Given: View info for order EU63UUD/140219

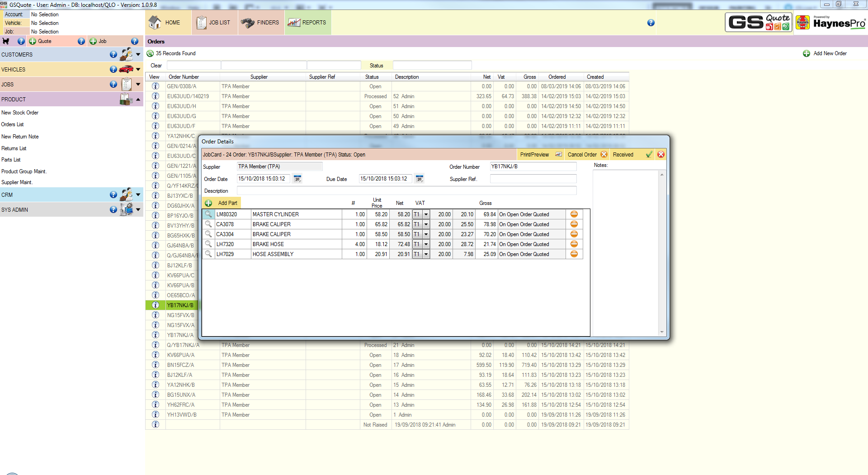Looking at the screenshot, I should click(x=156, y=96).
